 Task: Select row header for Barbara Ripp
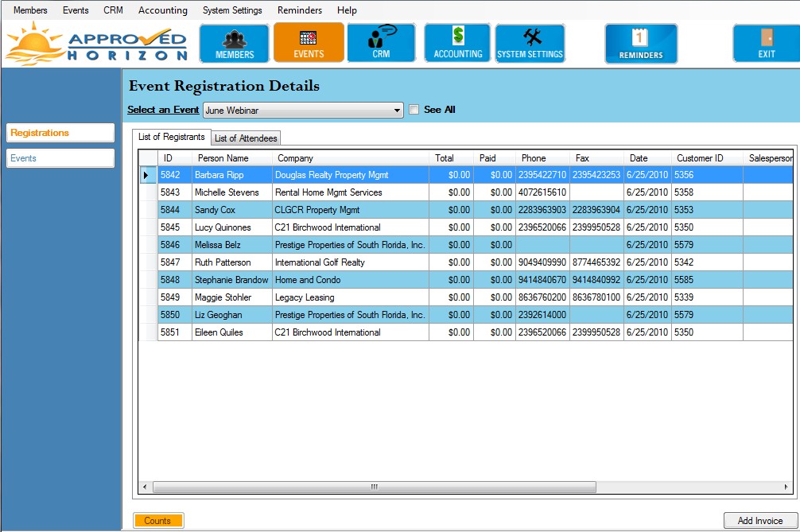click(x=147, y=175)
